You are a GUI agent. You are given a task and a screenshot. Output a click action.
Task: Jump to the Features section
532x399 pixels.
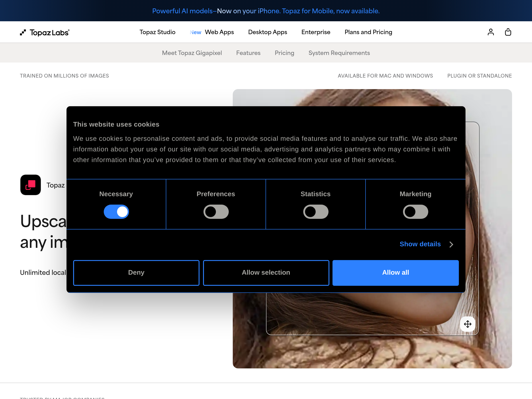(248, 53)
